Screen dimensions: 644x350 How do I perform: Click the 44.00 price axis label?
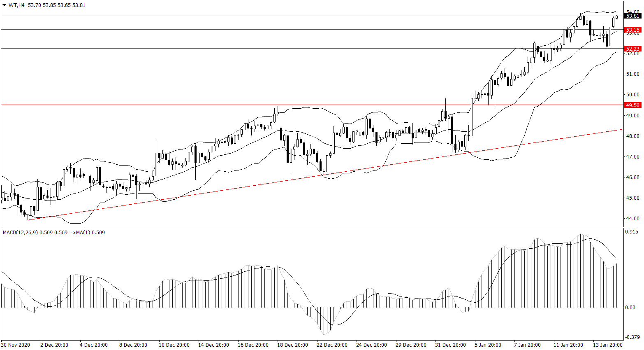tap(632, 219)
